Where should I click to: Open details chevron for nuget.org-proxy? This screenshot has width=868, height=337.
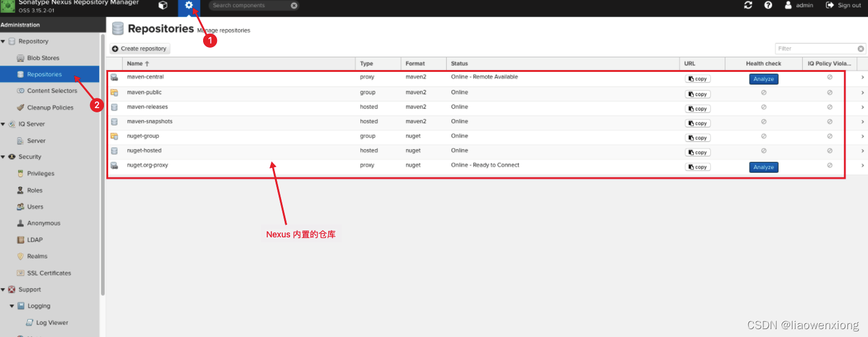coord(863,165)
